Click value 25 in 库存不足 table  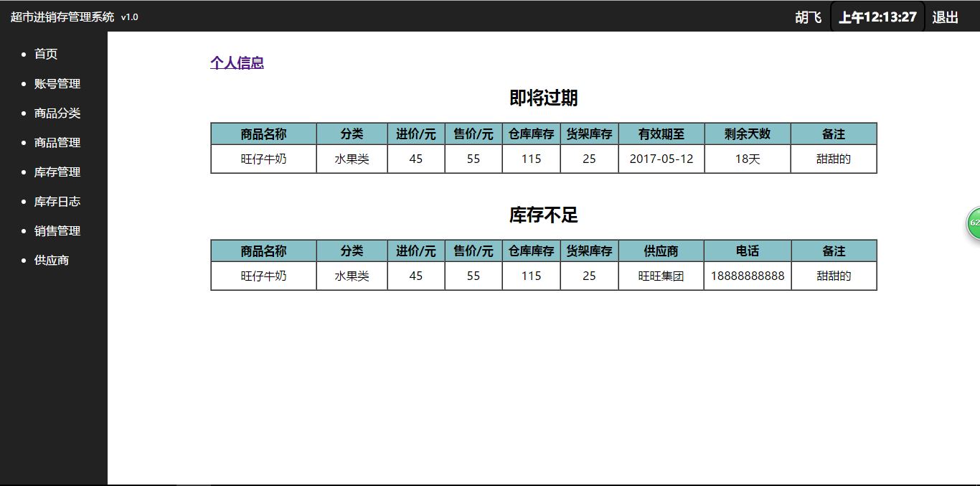tap(589, 276)
